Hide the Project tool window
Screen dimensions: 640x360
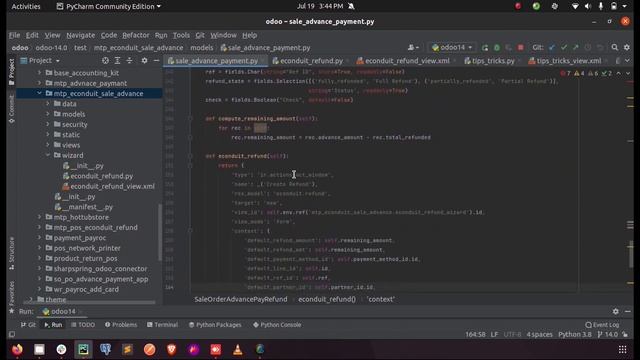click(x=156, y=60)
